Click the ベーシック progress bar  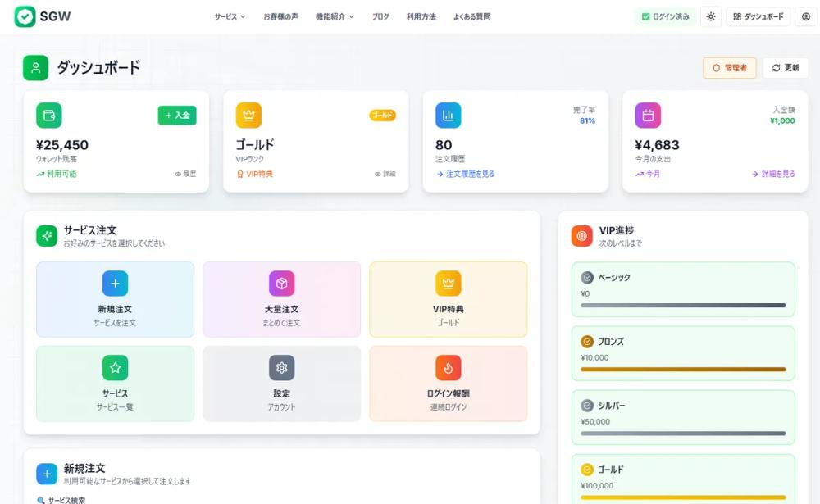point(683,306)
